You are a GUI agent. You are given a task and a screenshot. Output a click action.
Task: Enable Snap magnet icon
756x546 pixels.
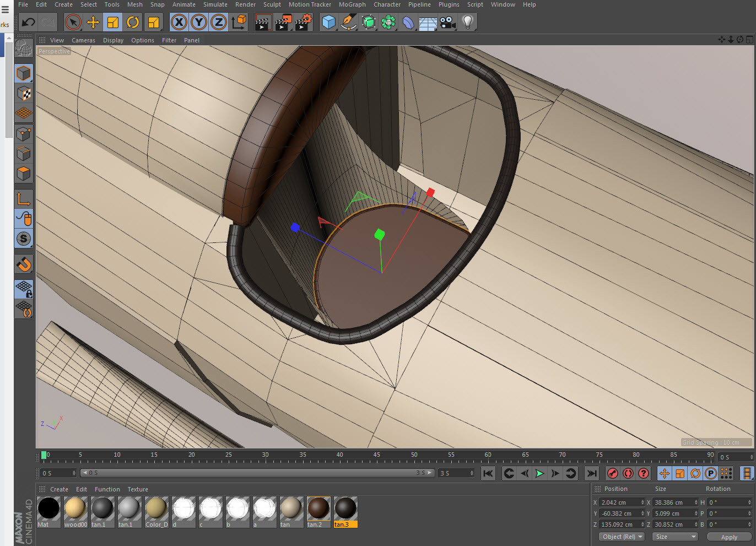click(x=24, y=264)
